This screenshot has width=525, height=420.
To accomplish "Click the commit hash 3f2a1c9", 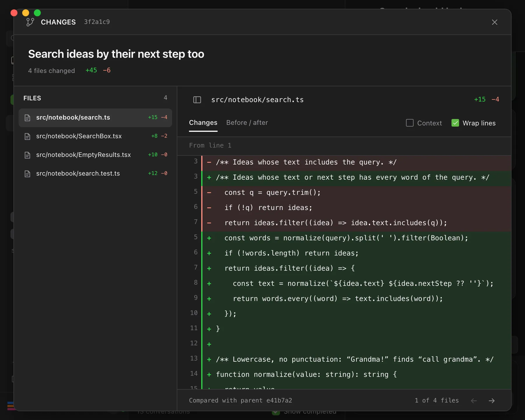I will [97, 22].
